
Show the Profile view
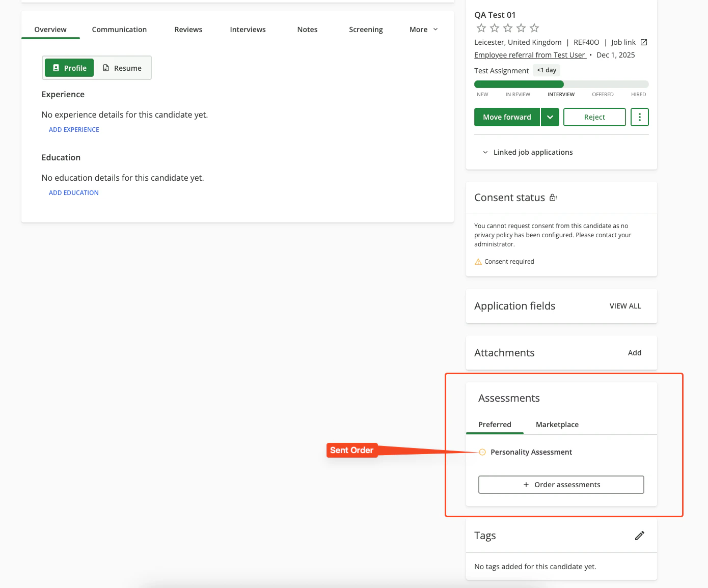[69, 68]
